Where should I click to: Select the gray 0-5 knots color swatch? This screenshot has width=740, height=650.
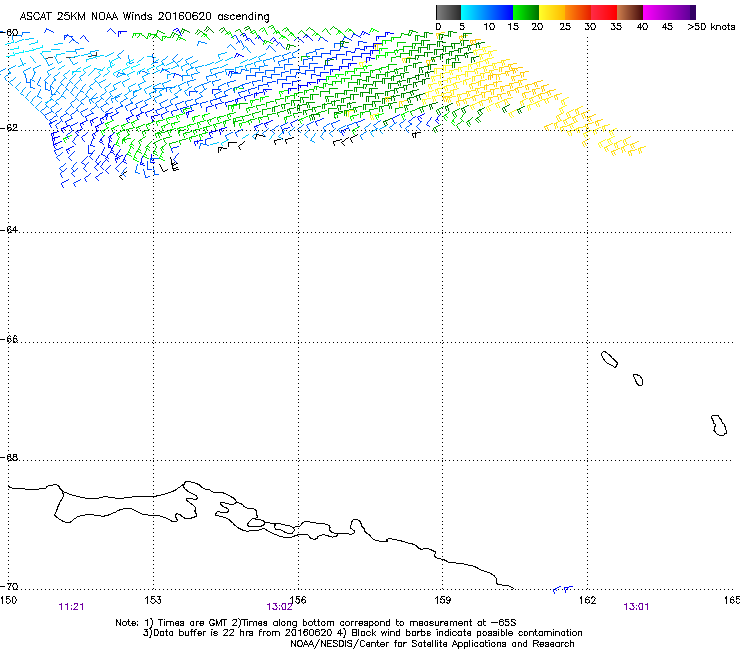(x=448, y=12)
